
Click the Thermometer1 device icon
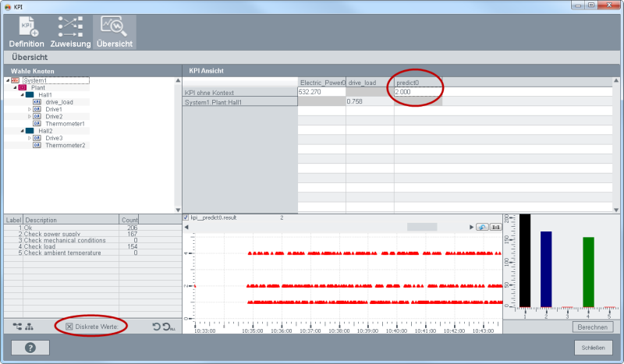pos(37,123)
